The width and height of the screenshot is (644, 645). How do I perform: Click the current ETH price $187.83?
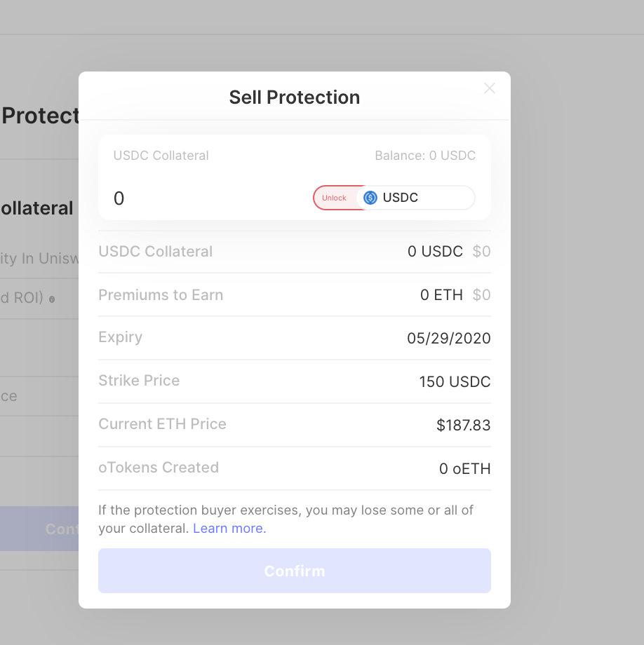pyautogui.click(x=463, y=426)
